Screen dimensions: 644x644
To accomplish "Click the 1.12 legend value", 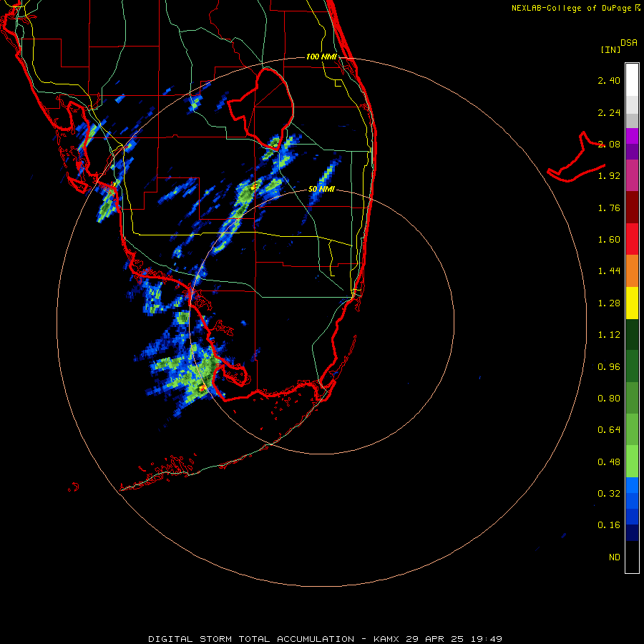I will pos(609,335).
